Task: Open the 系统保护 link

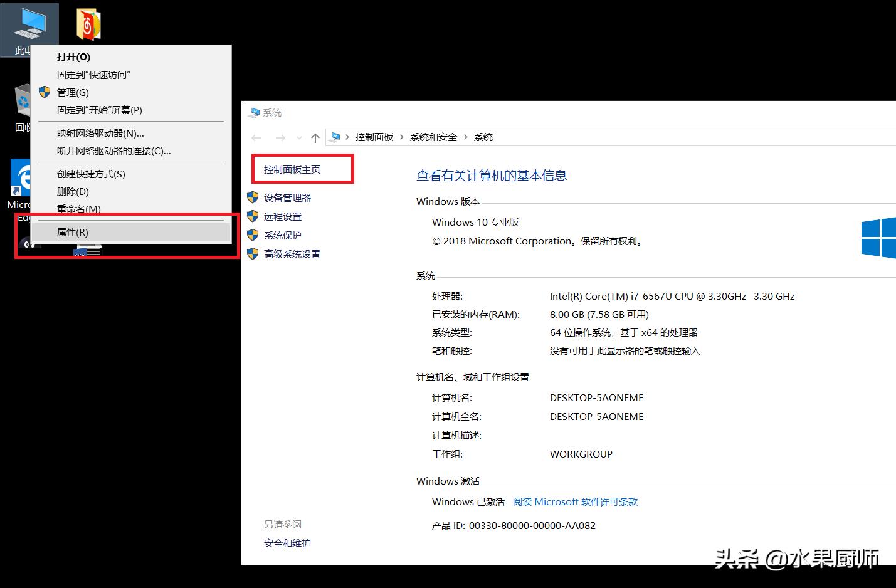Action: coord(283,235)
